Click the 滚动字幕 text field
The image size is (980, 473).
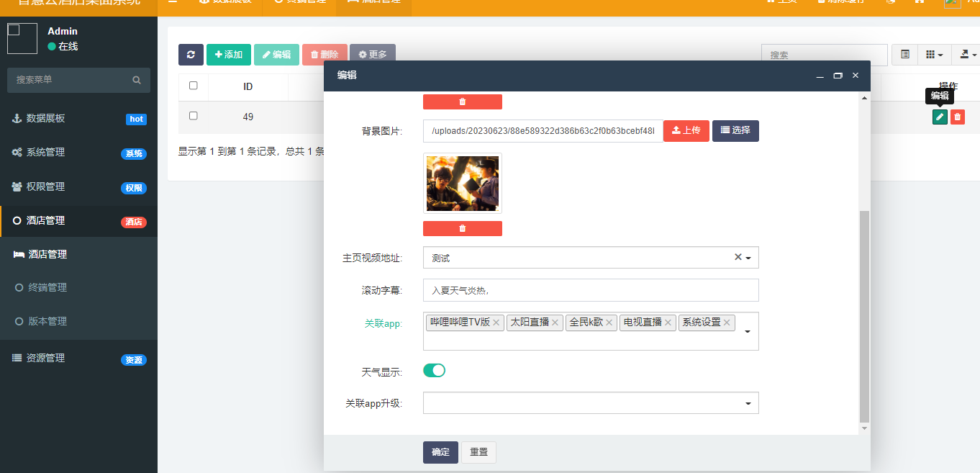[x=590, y=290]
